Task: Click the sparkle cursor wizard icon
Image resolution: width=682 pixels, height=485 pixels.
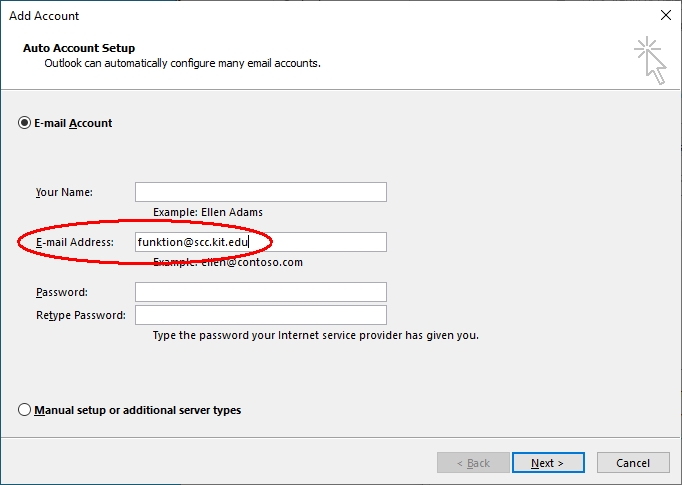Action: 650,60
